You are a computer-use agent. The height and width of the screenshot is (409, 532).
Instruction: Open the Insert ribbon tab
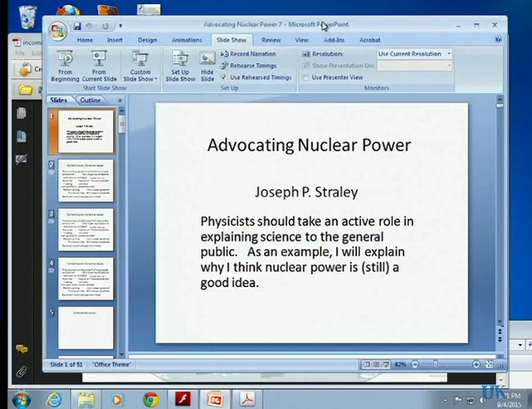click(x=115, y=40)
